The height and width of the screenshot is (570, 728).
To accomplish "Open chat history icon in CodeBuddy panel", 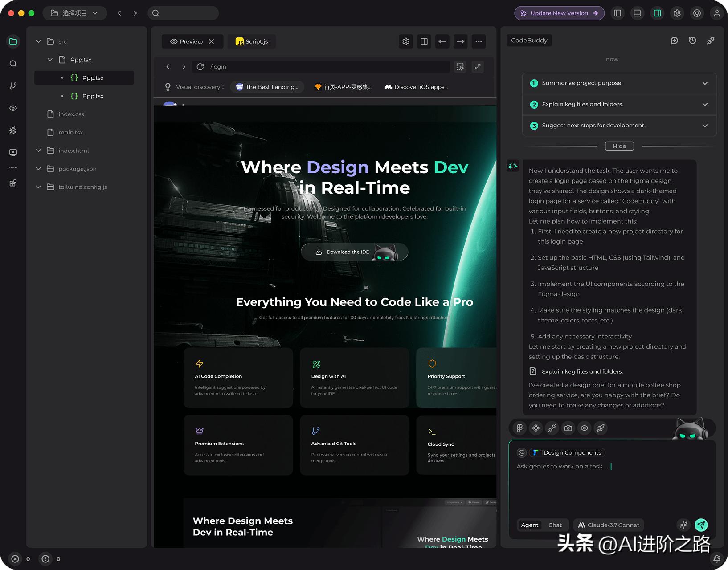I will tap(692, 41).
